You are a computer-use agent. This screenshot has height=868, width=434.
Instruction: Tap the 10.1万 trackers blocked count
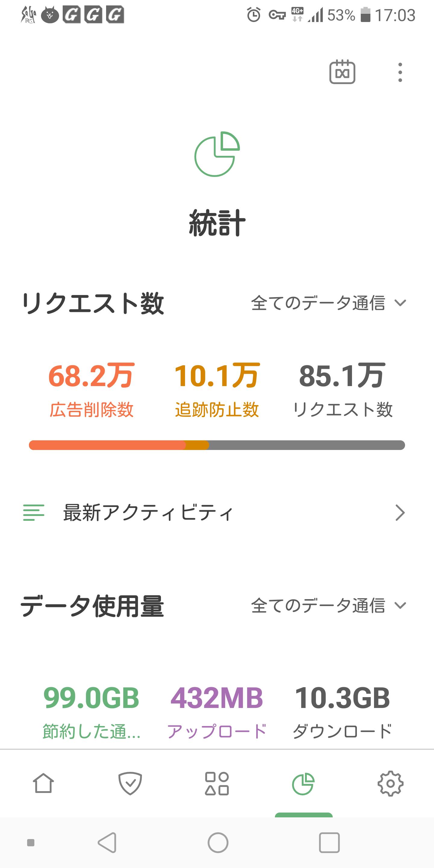(x=217, y=375)
